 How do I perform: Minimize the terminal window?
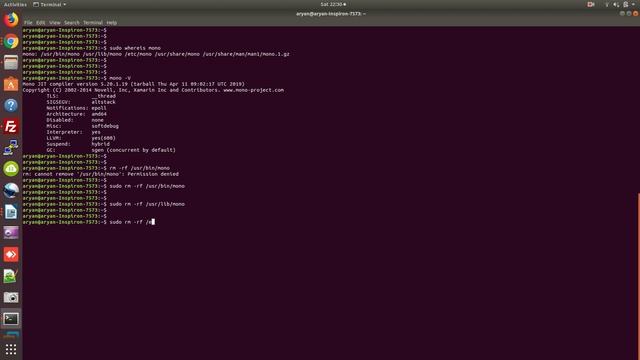pos(622,13)
